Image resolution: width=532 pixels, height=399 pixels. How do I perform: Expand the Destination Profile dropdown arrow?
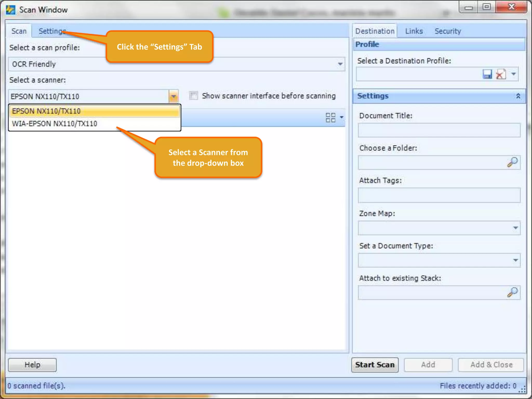514,74
